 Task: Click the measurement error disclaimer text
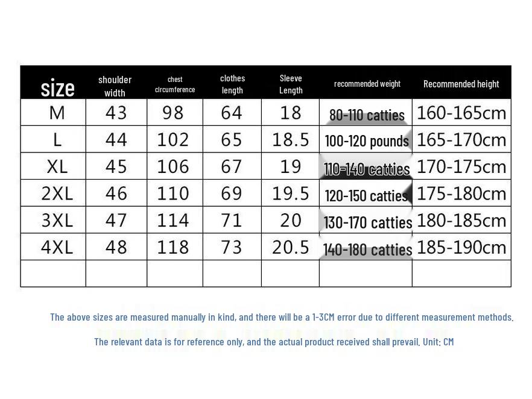pyautogui.click(x=282, y=317)
